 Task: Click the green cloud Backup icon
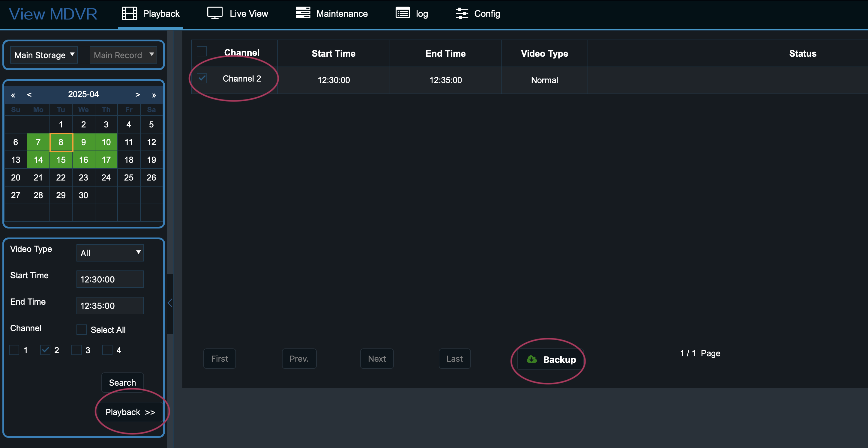point(532,360)
